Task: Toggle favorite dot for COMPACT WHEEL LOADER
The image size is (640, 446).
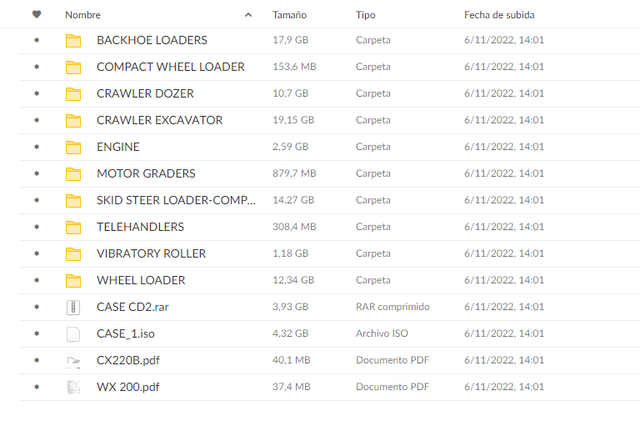Action: point(37,67)
